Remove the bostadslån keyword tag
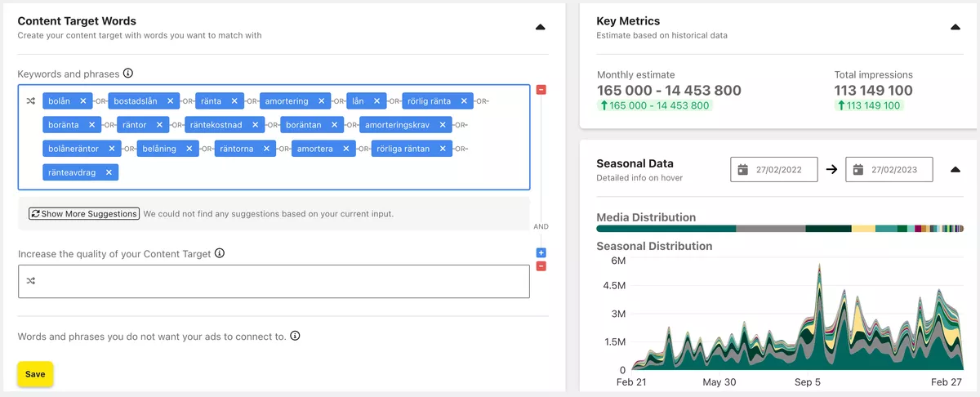This screenshot has height=397, width=980. click(171, 101)
